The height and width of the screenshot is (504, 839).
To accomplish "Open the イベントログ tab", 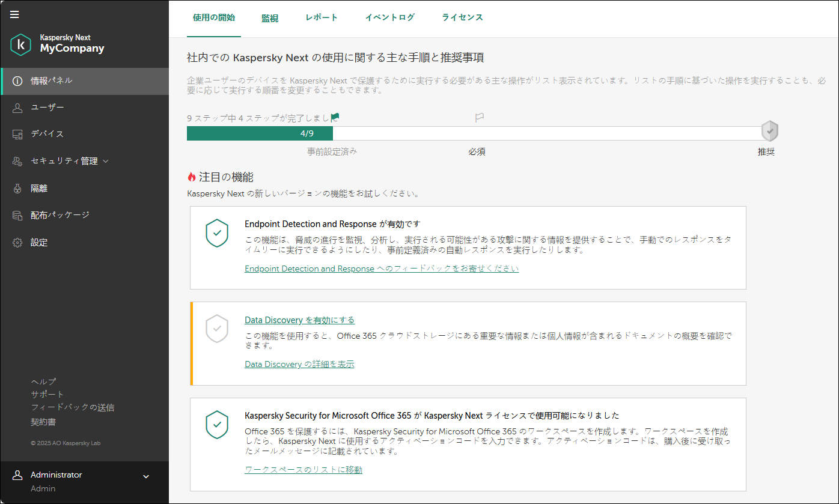I will coord(389,17).
